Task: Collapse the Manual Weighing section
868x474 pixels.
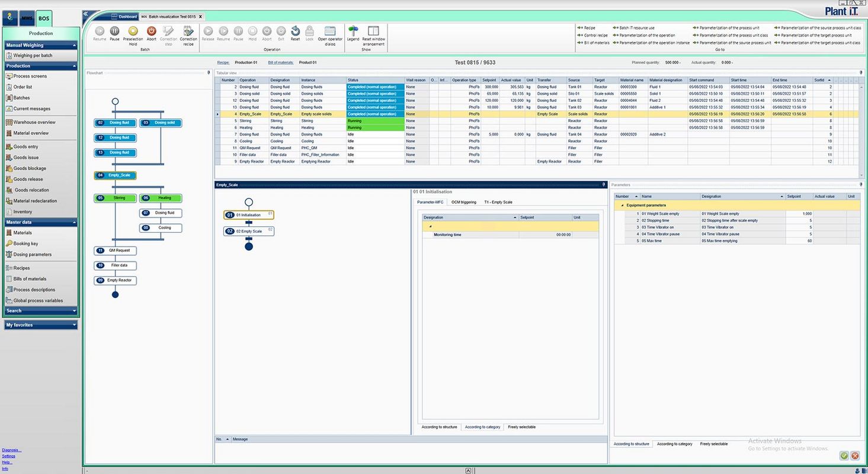Action: click(x=75, y=45)
